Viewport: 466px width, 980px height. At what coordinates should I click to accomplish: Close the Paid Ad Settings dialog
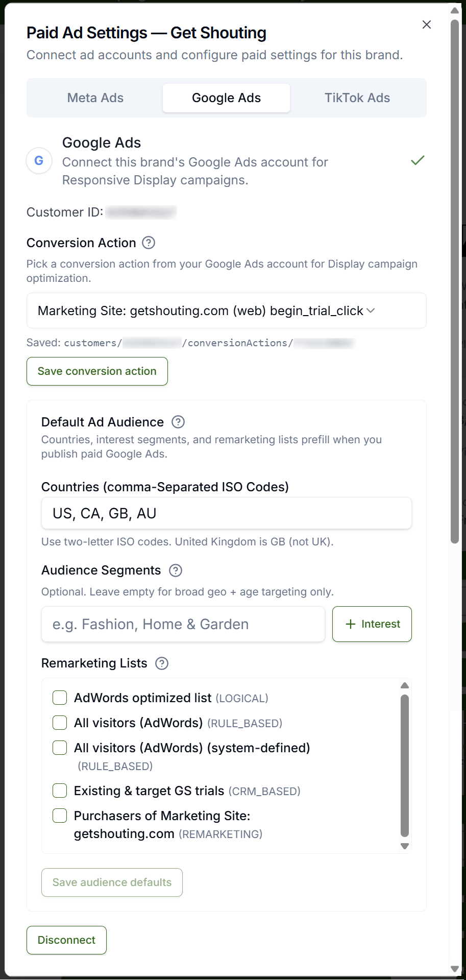[x=427, y=25]
